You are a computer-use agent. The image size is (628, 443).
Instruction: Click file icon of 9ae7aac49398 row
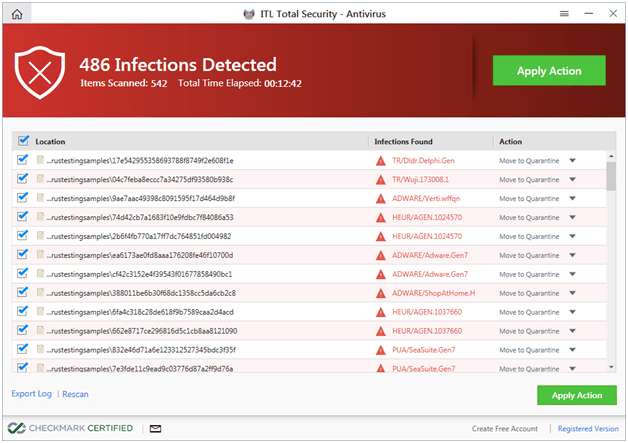coord(40,198)
